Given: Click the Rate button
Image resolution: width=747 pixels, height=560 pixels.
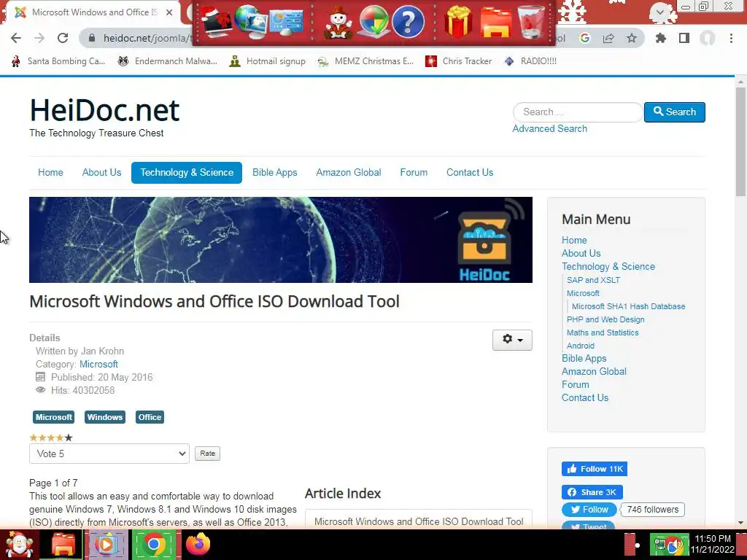Looking at the screenshot, I should click(207, 454).
